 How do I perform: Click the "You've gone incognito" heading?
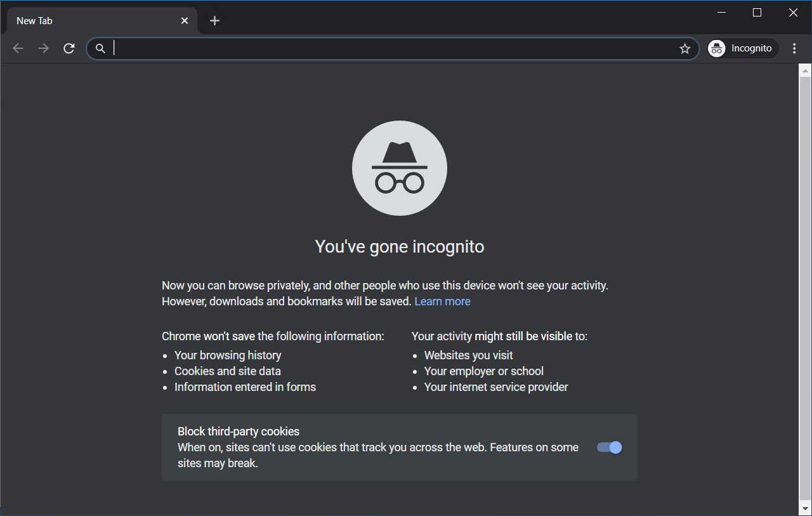point(400,246)
